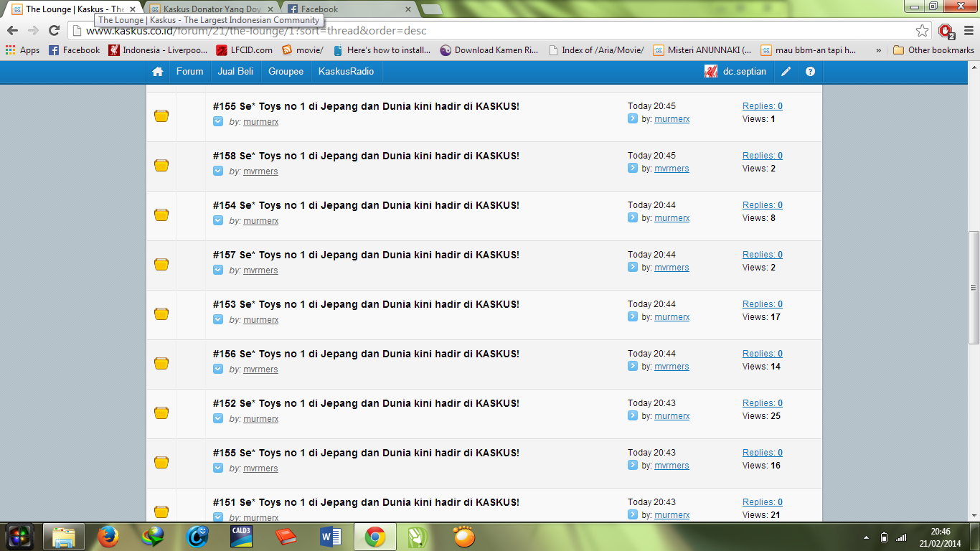This screenshot has width=980, height=551.
Task: Jump to last post arrow for thread #157
Action: click(633, 267)
